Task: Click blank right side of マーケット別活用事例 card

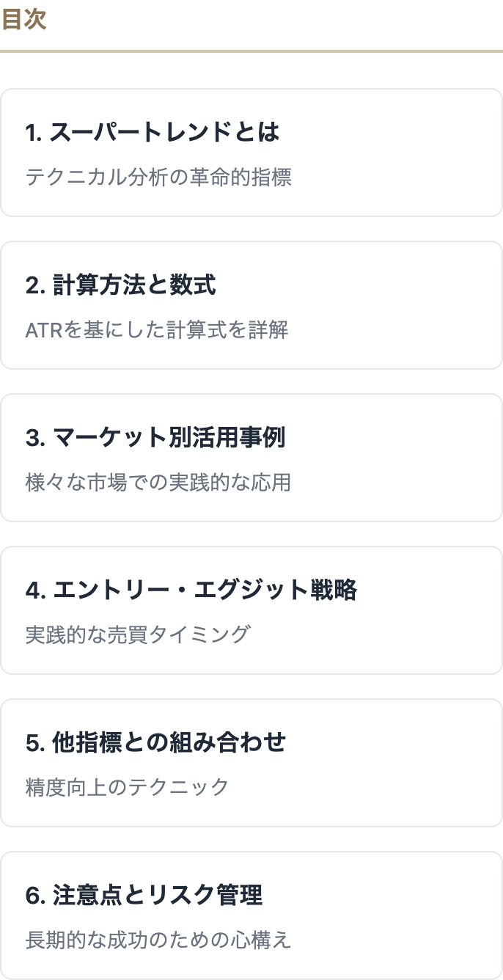Action: coord(411,458)
